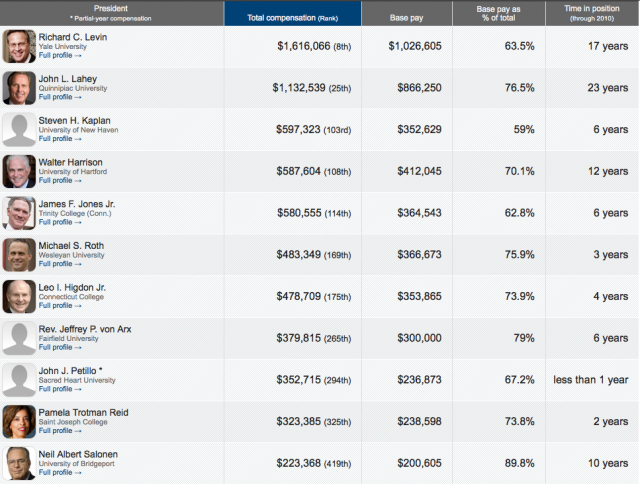Select the name Michael S. Roth
Screen dimensions: 640x484
click(x=71, y=246)
